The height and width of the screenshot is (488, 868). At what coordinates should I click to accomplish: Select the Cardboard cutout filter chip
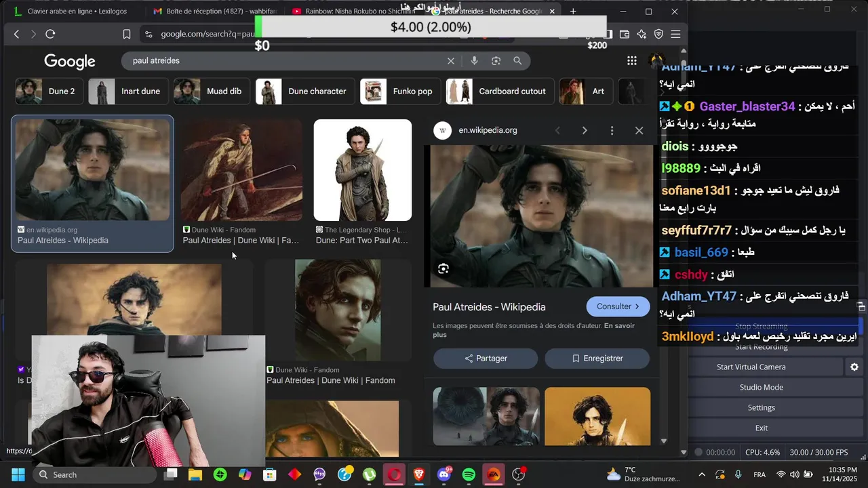500,91
